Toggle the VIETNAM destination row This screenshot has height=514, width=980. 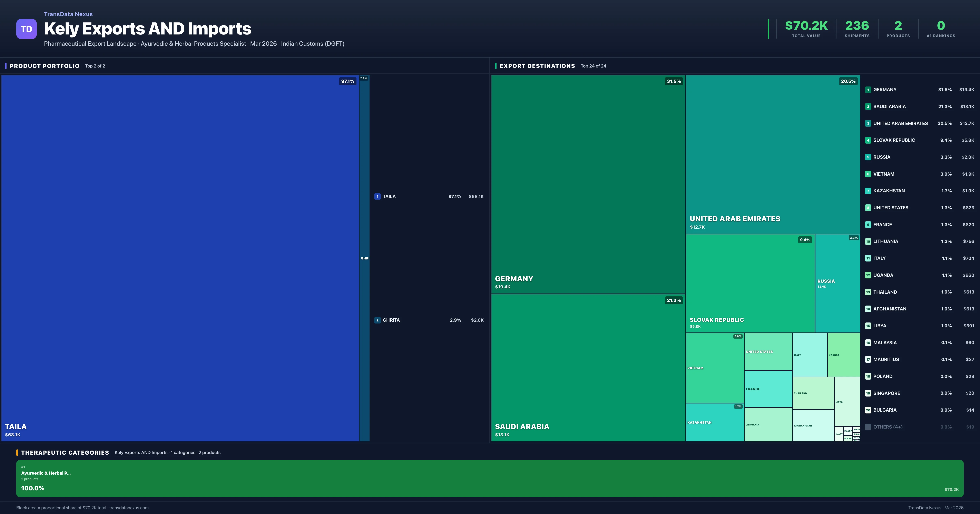(x=883, y=174)
